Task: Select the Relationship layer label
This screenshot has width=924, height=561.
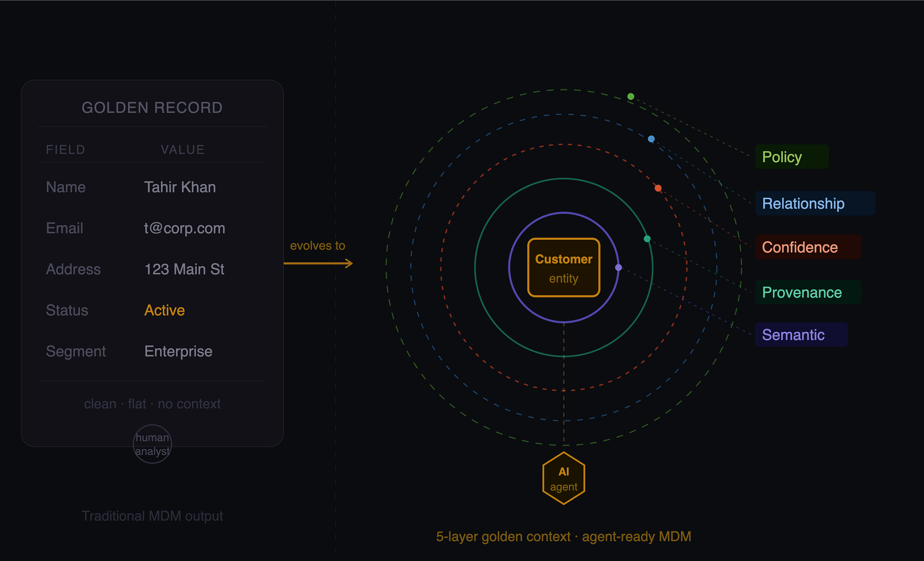Action: point(815,203)
